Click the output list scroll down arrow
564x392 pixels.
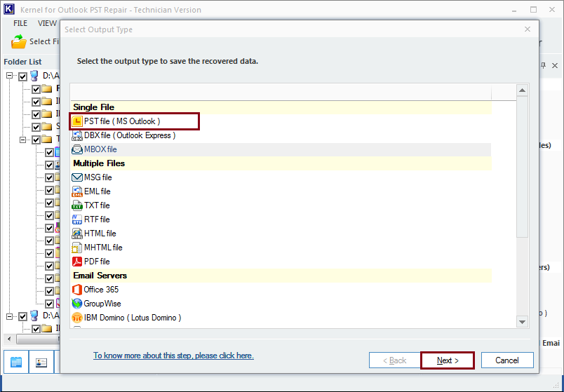(x=523, y=322)
